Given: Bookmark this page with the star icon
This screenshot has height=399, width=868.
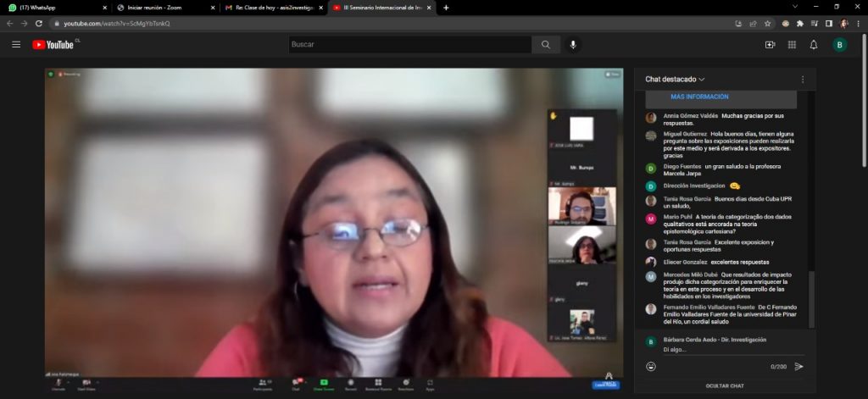Looking at the screenshot, I should (767, 23).
